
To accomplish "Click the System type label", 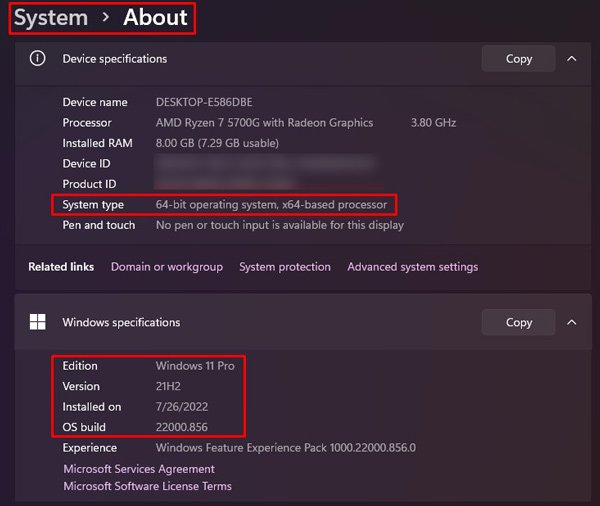I will pyautogui.click(x=93, y=205).
